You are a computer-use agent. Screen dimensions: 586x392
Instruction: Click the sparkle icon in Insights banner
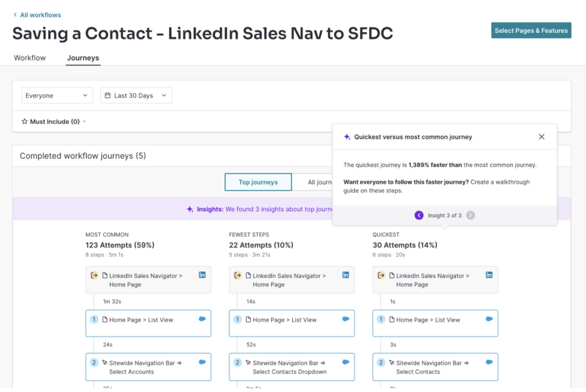[190, 209]
